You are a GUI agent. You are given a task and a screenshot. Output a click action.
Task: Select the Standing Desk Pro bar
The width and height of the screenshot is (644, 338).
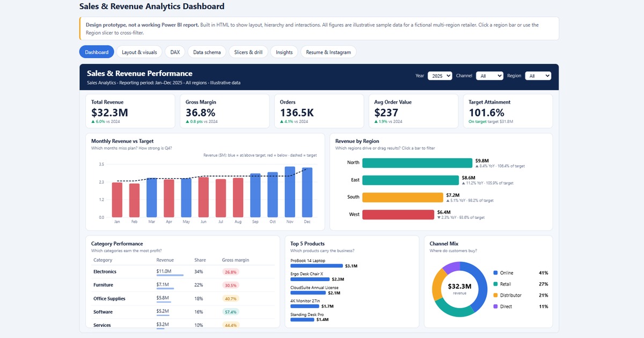click(x=302, y=320)
